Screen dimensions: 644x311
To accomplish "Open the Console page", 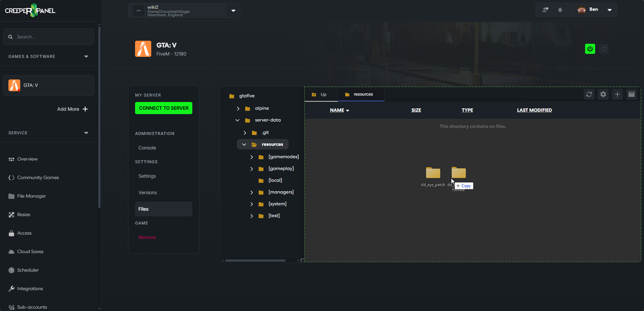I will [x=147, y=147].
